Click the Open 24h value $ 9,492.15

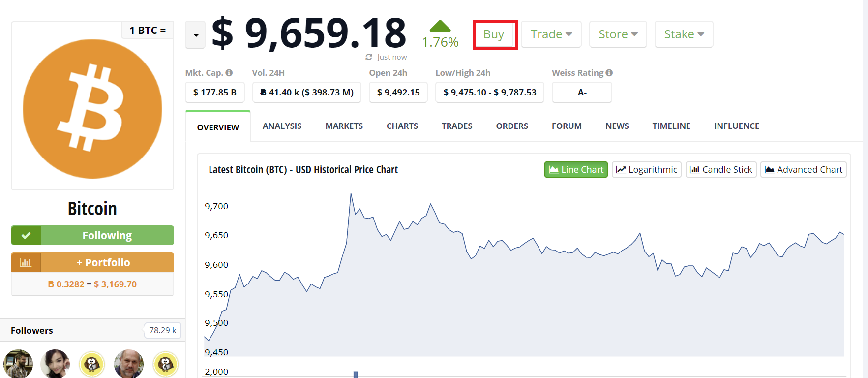coord(398,92)
